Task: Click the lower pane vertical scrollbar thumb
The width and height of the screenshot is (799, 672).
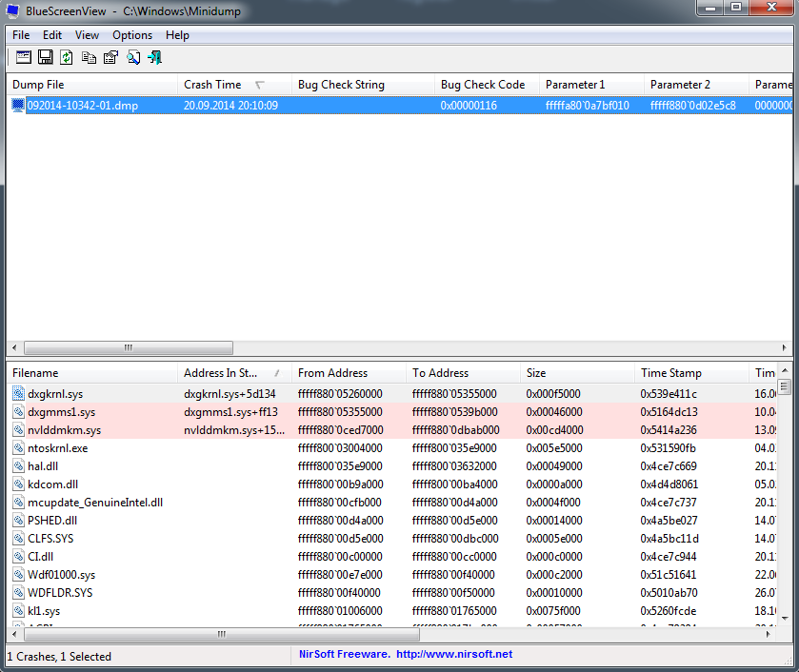Action: (785, 386)
